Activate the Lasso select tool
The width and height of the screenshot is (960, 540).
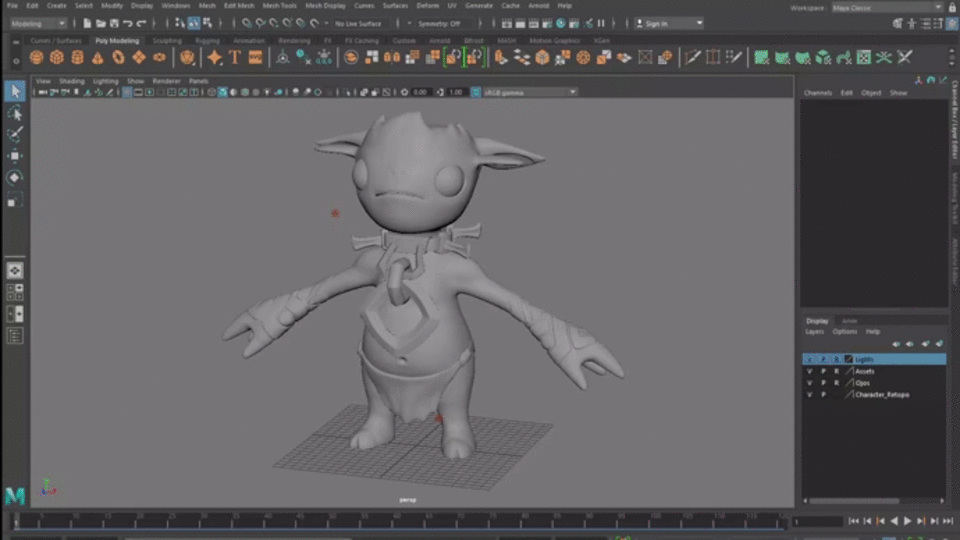[x=15, y=113]
